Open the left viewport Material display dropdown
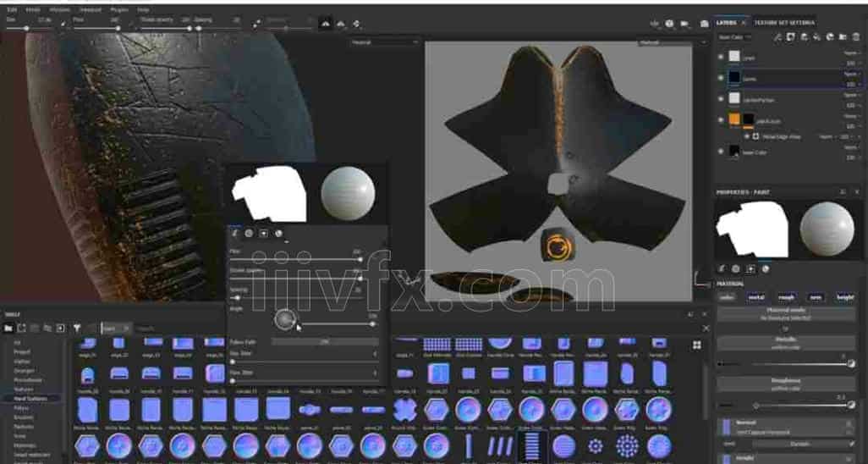The width and height of the screenshot is (868, 464). click(385, 42)
